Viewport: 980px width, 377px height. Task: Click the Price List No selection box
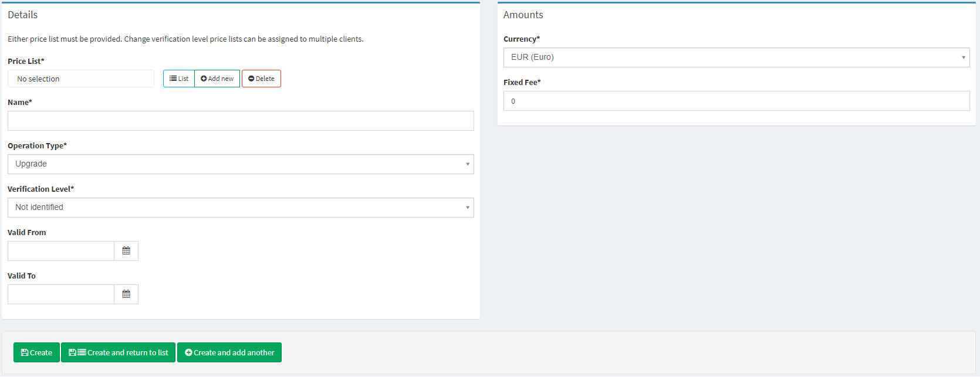point(81,79)
